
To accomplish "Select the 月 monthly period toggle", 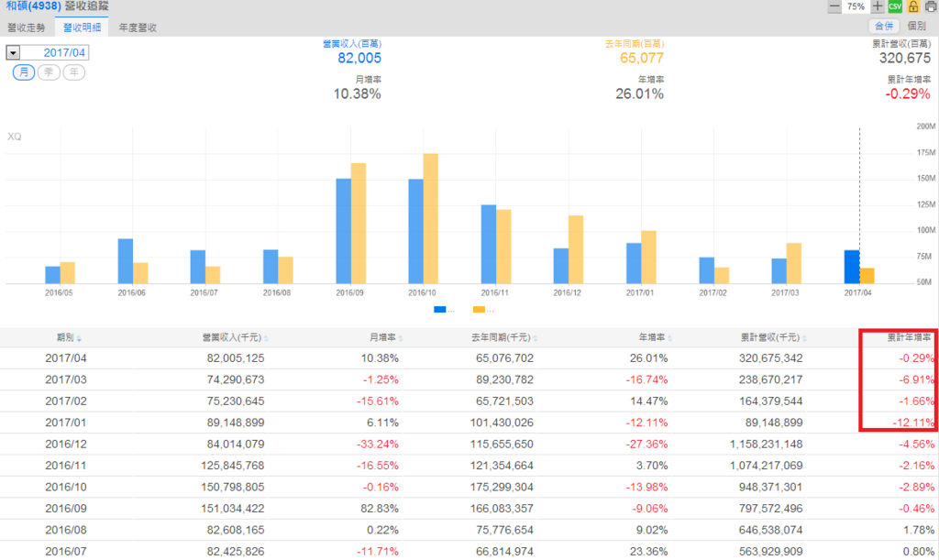I will (24, 72).
